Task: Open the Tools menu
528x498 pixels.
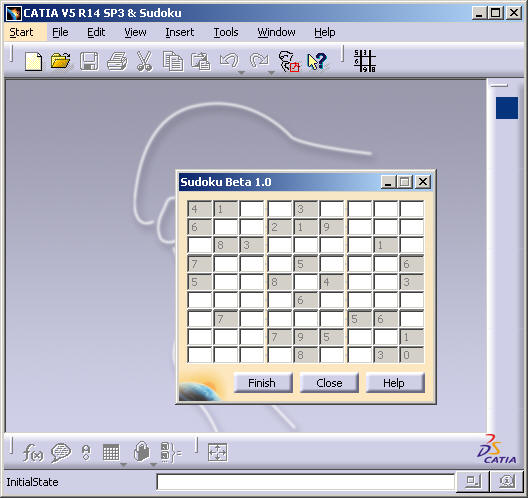Action: coord(226,32)
